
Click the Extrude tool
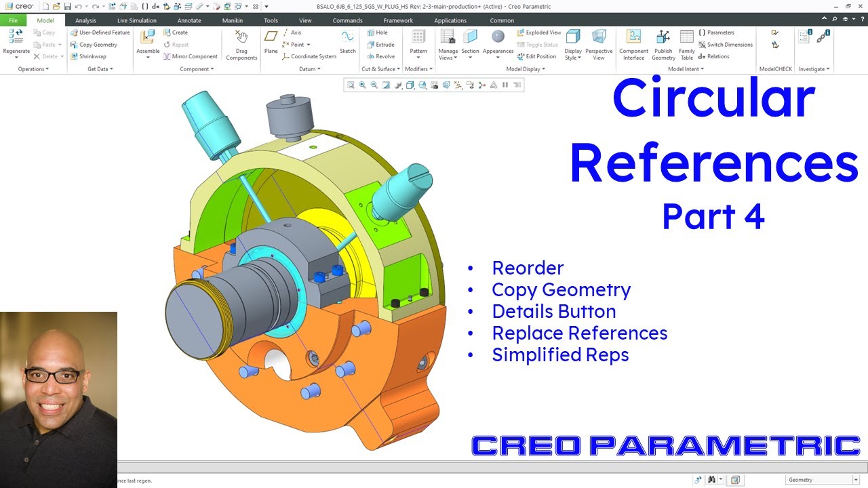pyautogui.click(x=380, y=45)
